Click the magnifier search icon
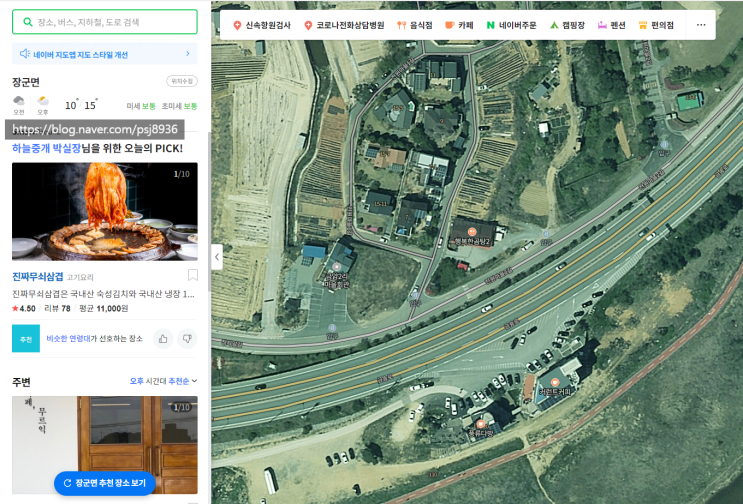The width and height of the screenshot is (743, 504). click(28, 22)
